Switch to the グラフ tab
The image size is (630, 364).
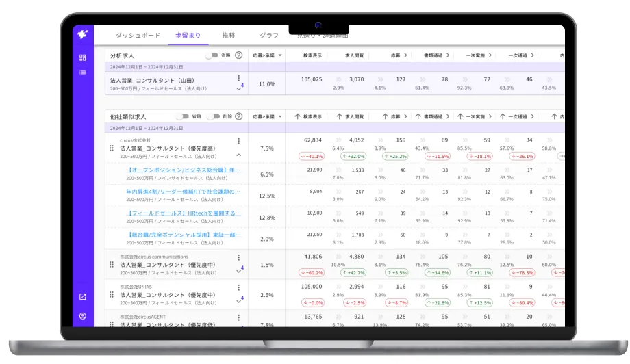269,35
